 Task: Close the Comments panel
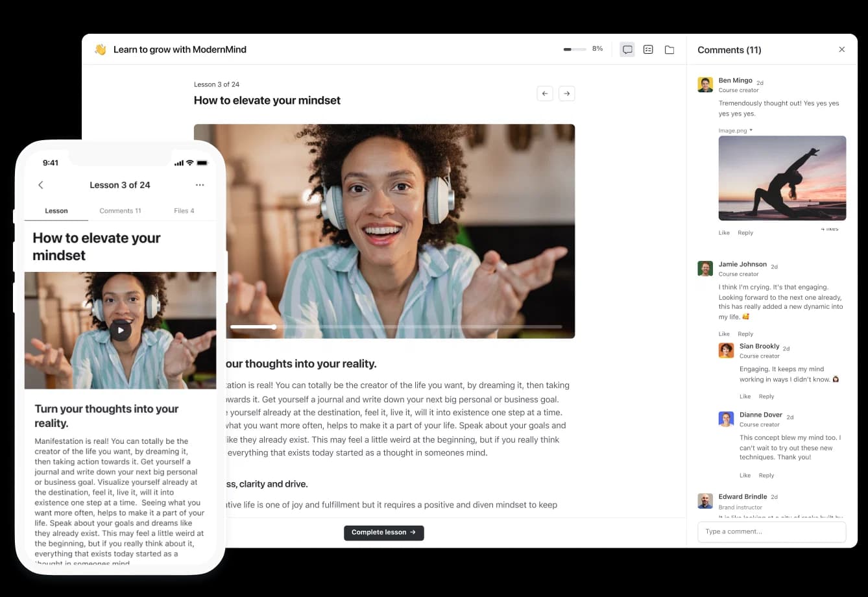point(842,49)
